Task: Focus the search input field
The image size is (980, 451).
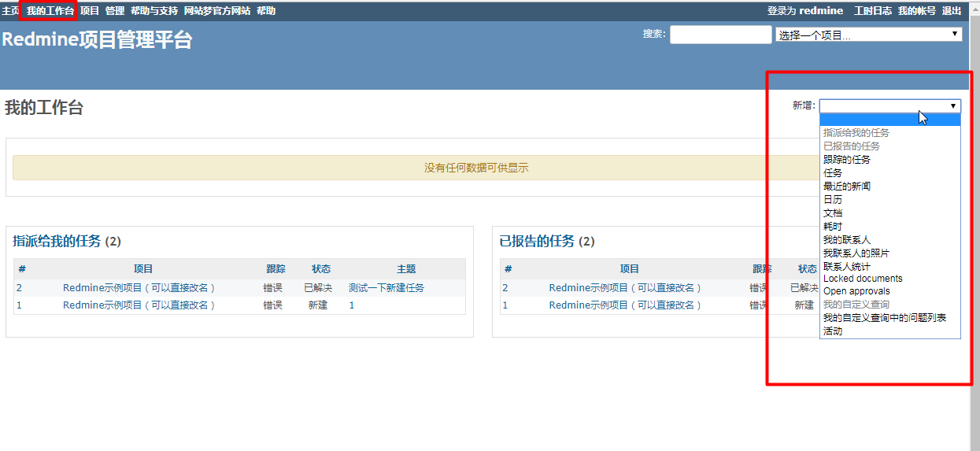Action: [721, 35]
